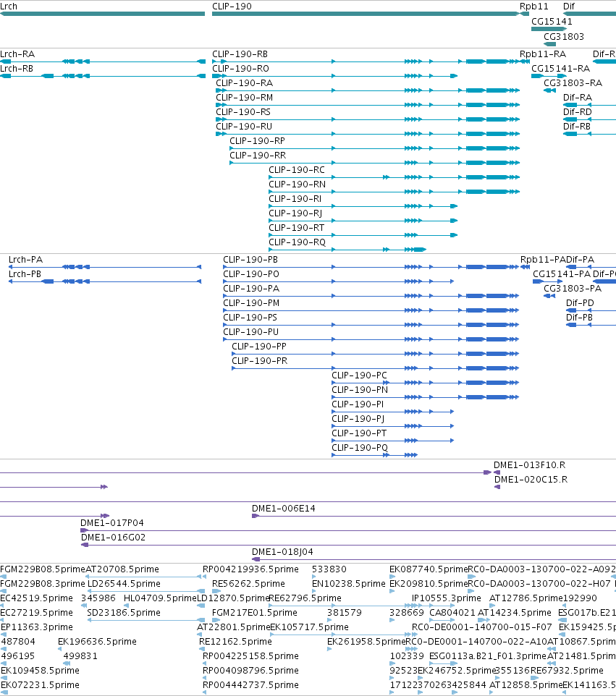Image resolution: width=616 pixels, height=696 pixels.
Task: Select transcript Rpb11-RA
Action: pyautogui.click(x=543, y=54)
